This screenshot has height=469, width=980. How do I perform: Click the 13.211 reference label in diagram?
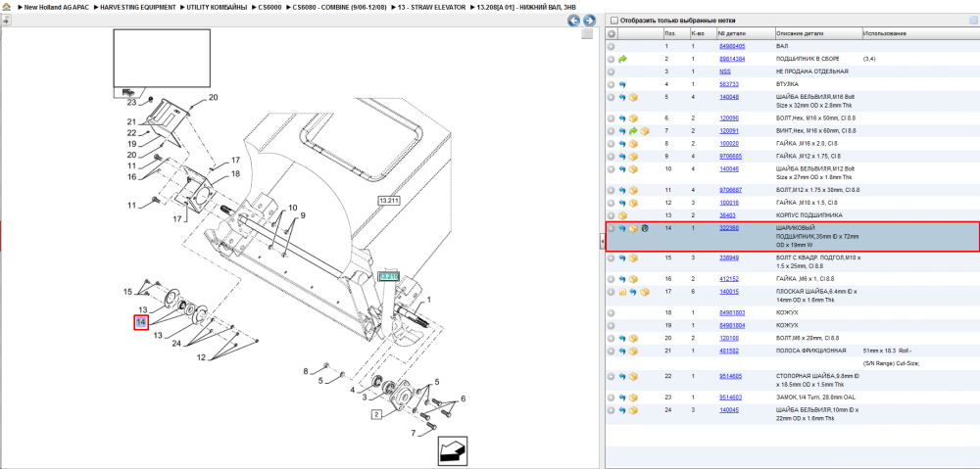pyautogui.click(x=388, y=201)
